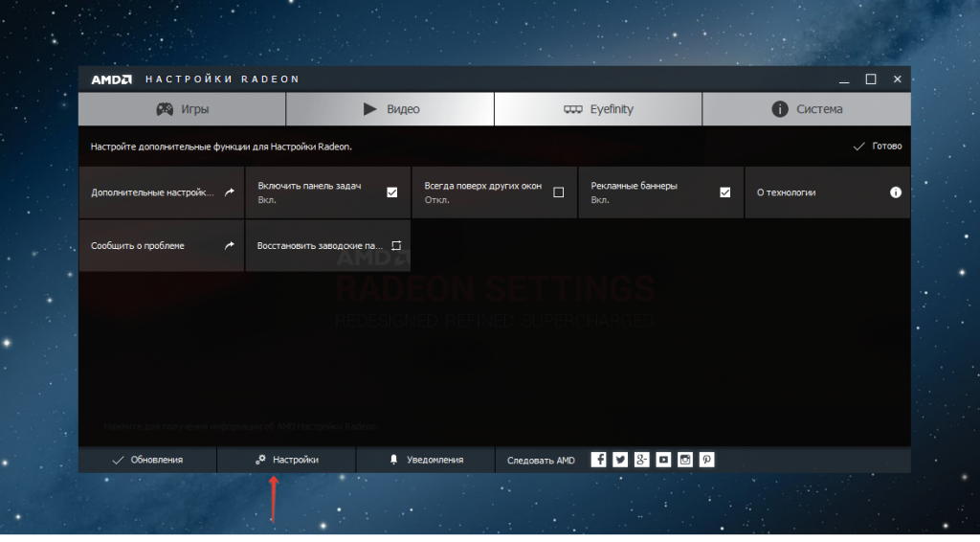Toggle the Включить панель задач checkbox
This screenshot has width=980, height=542.
click(391, 192)
